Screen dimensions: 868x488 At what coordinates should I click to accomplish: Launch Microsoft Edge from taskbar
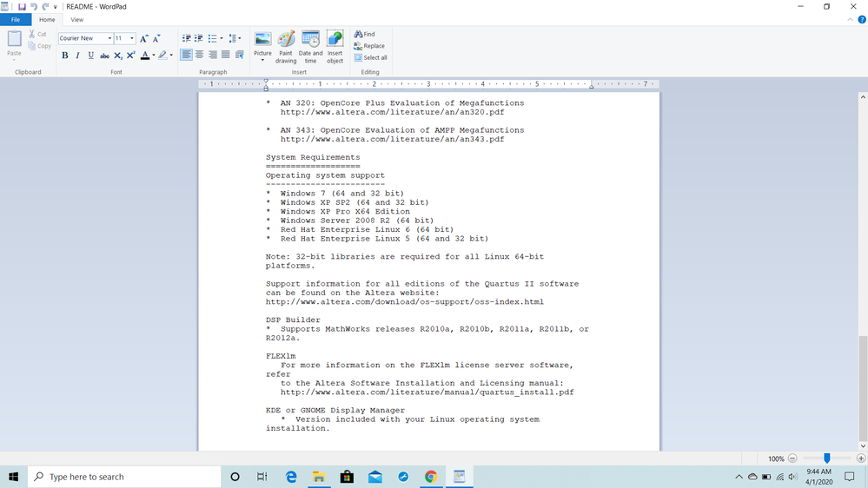(x=290, y=477)
